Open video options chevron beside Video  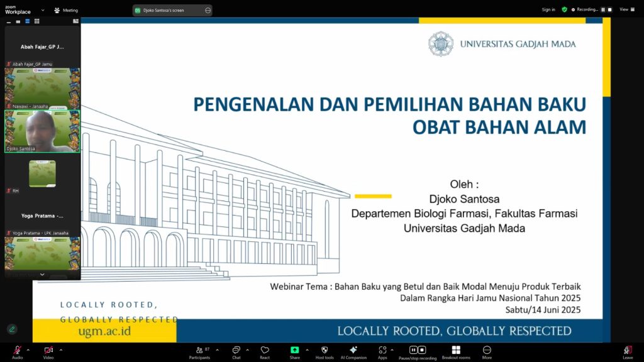click(x=61, y=349)
